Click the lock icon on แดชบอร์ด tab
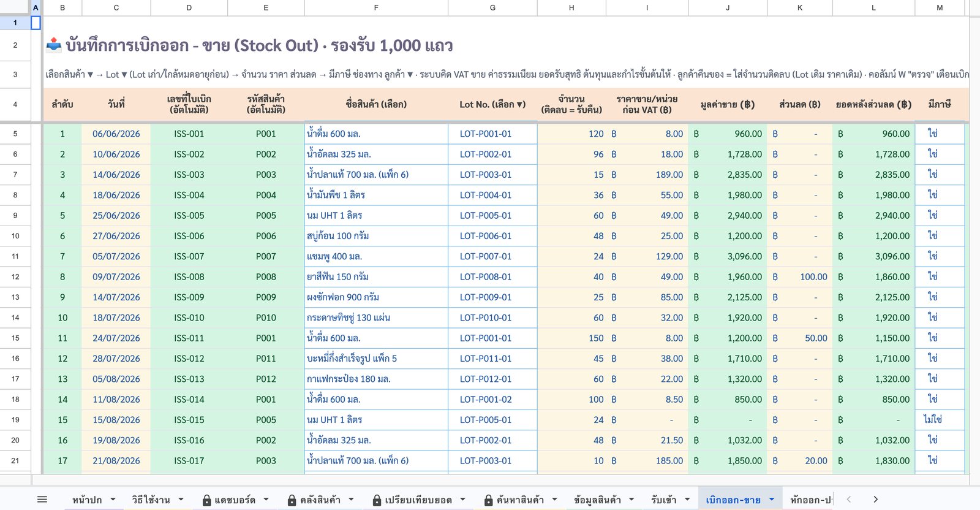The width and height of the screenshot is (980, 510). tap(206, 501)
